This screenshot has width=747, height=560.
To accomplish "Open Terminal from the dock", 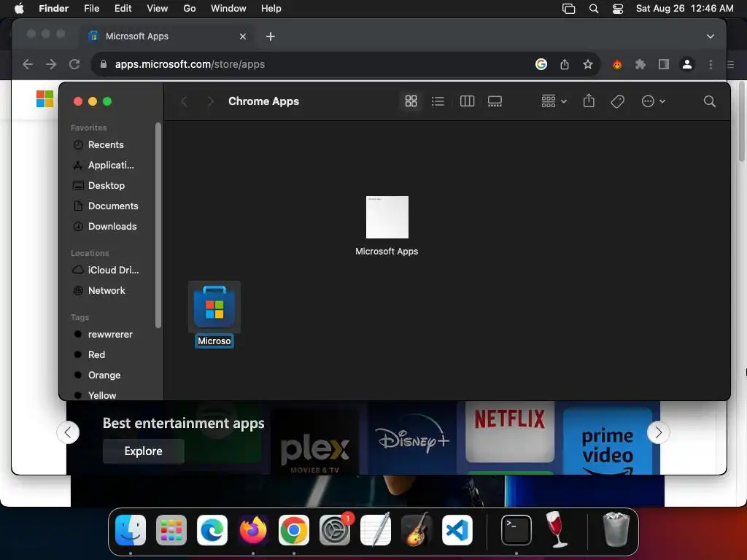I will coord(516,530).
